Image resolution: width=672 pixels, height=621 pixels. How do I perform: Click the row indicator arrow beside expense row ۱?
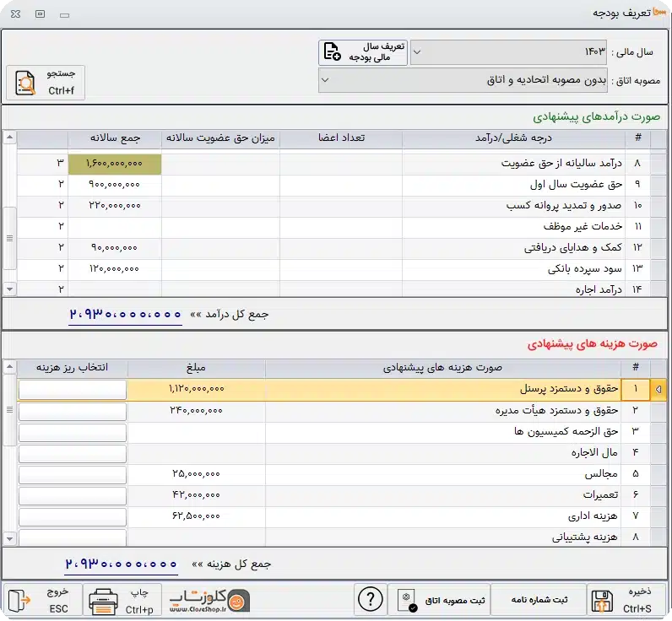(x=658, y=389)
